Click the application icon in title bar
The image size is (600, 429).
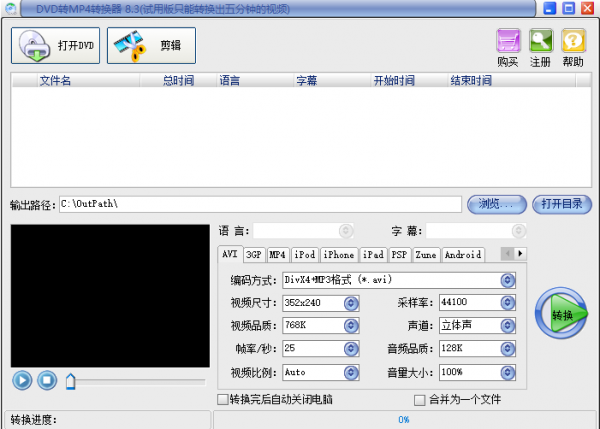11,8
